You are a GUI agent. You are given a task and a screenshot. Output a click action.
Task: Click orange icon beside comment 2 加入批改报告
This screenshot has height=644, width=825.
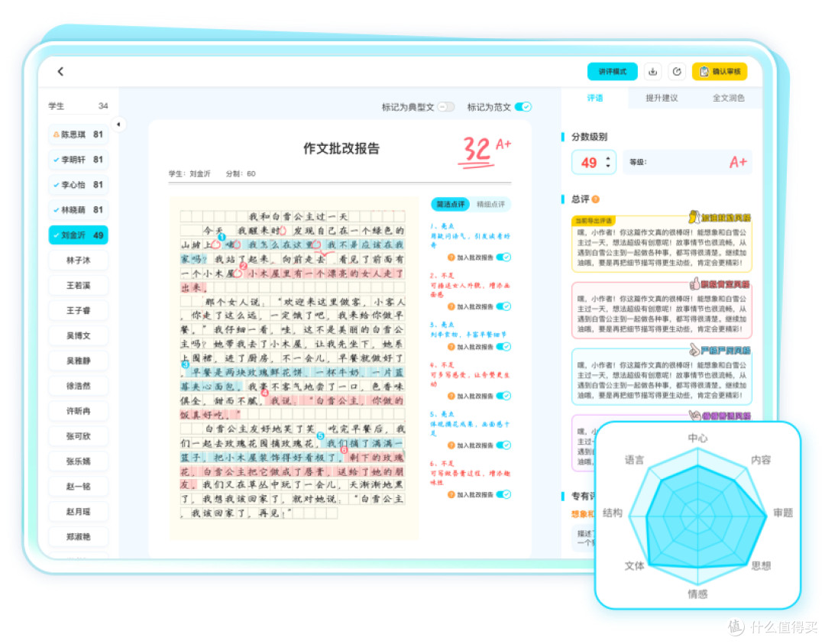[x=451, y=306]
